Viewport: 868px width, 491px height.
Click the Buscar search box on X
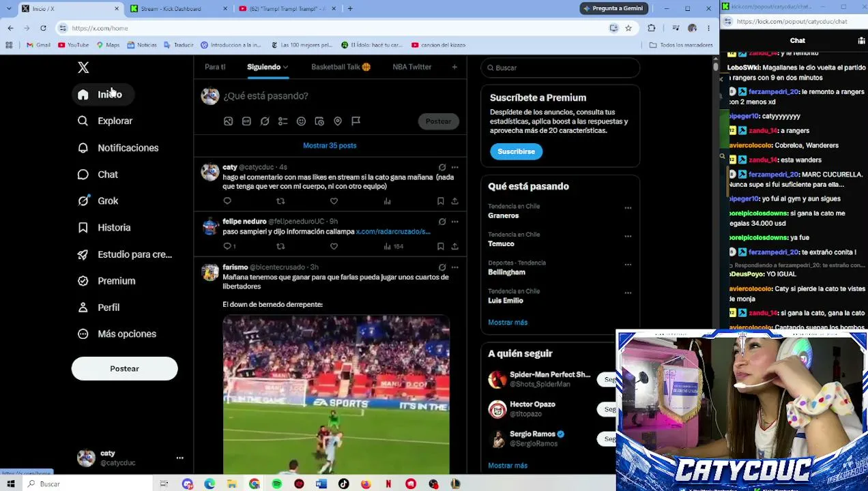(x=560, y=68)
